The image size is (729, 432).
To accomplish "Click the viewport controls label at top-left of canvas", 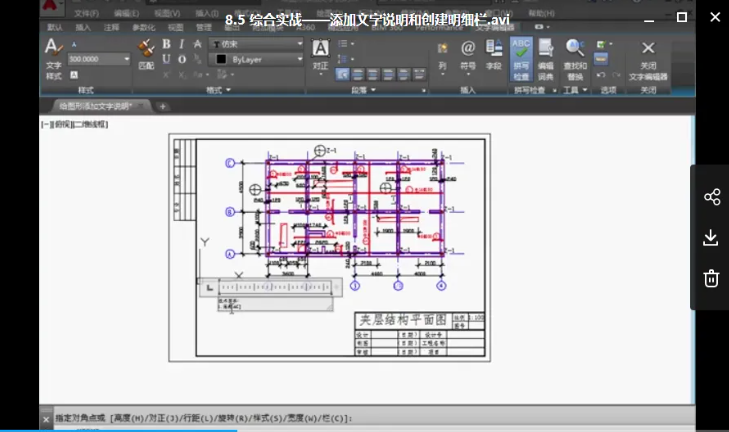I will 74,124.
